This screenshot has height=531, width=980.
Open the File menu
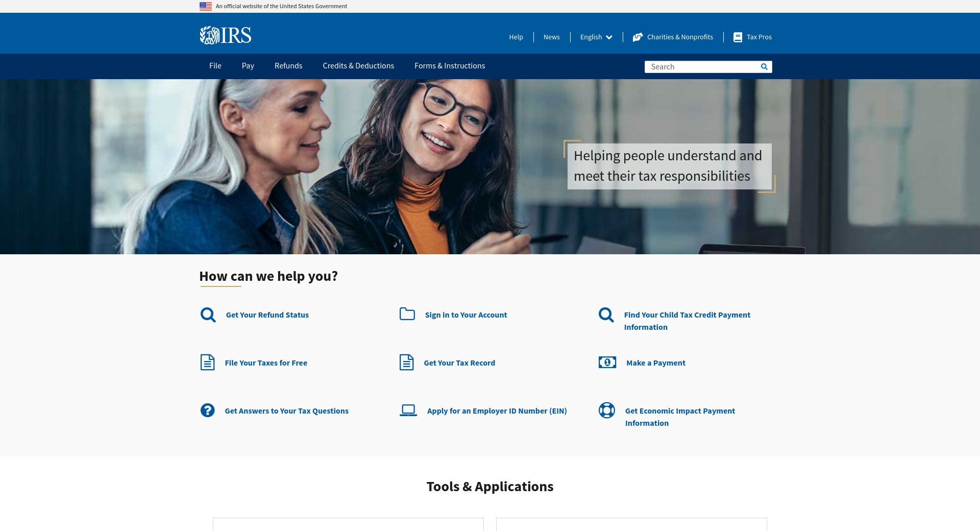click(215, 66)
